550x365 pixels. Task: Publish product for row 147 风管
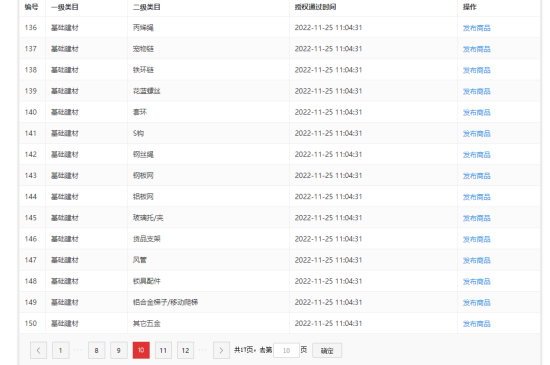click(476, 261)
